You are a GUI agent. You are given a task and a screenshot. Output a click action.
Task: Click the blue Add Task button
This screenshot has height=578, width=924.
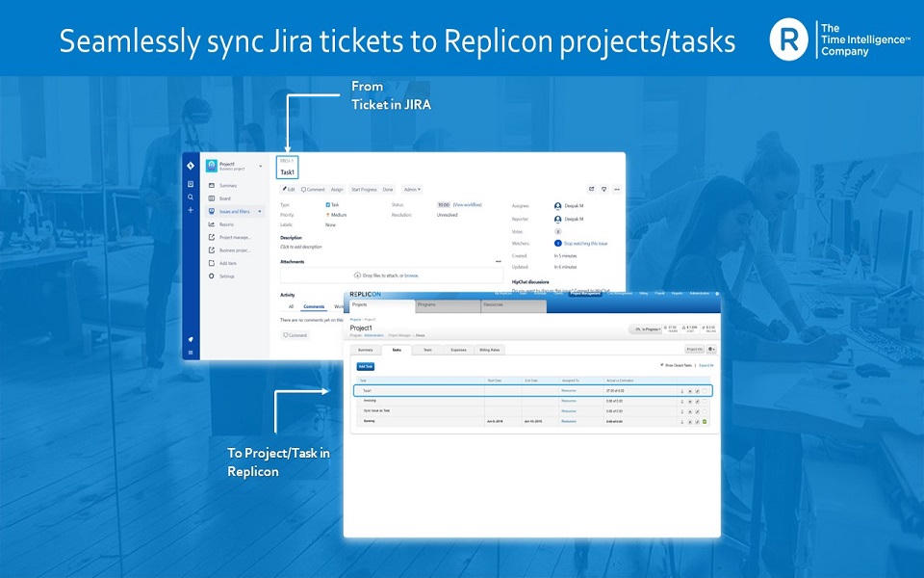click(x=366, y=367)
